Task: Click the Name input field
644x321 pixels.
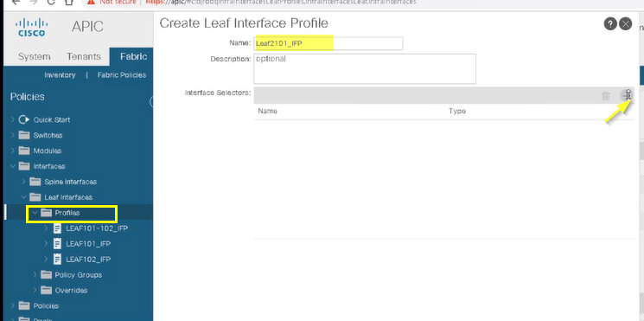Action: coord(328,43)
